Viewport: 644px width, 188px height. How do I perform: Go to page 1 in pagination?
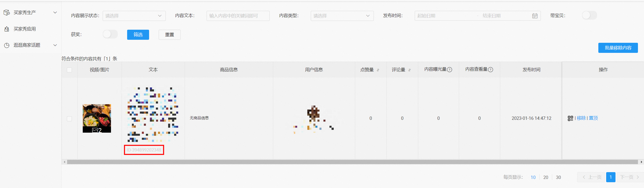pyautogui.click(x=611, y=177)
